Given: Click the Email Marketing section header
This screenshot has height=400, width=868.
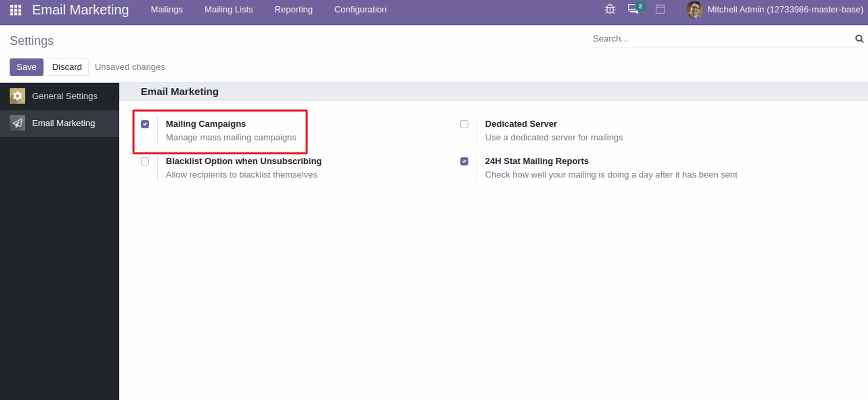Looking at the screenshot, I should click(179, 91).
